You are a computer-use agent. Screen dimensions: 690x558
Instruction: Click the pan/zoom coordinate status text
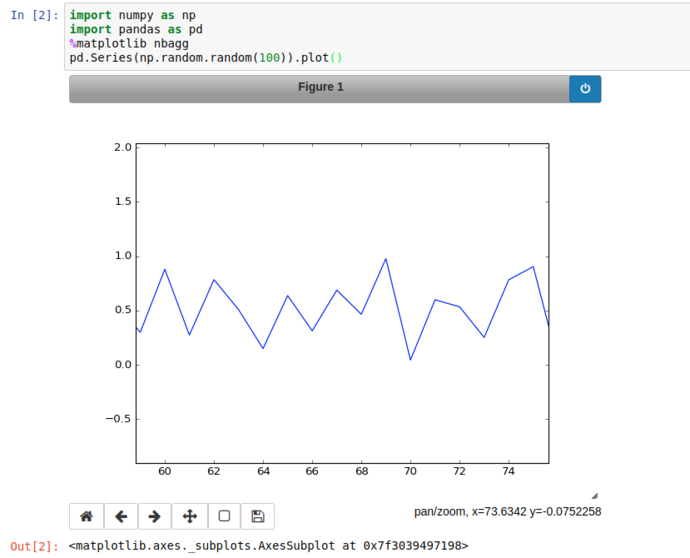point(507,512)
